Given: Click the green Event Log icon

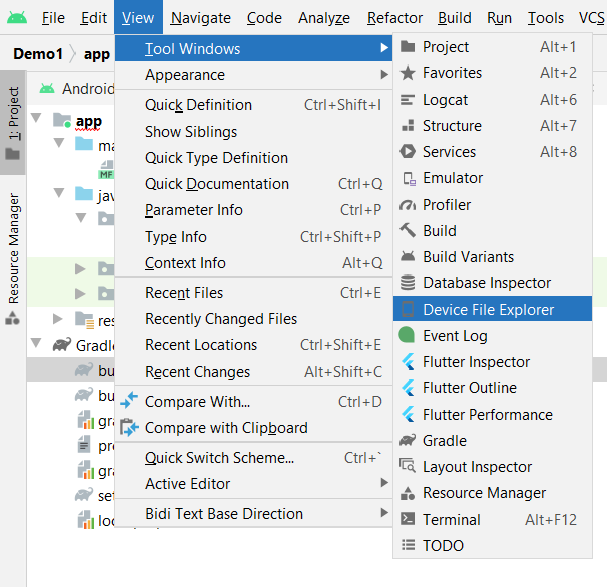Looking at the screenshot, I should pyautogui.click(x=406, y=335).
